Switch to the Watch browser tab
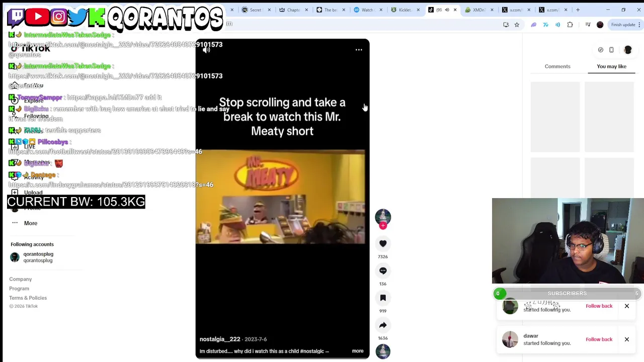The width and height of the screenshot is (644, 362). 367,10
